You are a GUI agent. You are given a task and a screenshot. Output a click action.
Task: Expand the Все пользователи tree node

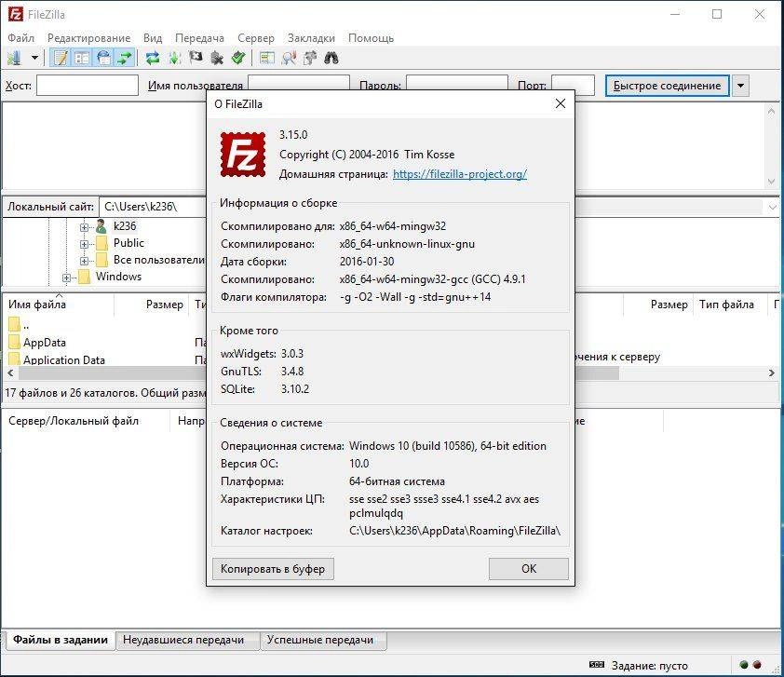click(84, 261)
